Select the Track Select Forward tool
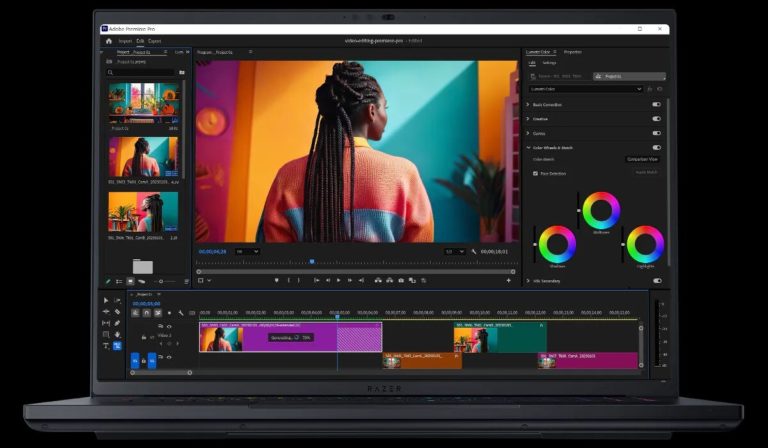Viewport: 768px width, 448px height. 118,300
